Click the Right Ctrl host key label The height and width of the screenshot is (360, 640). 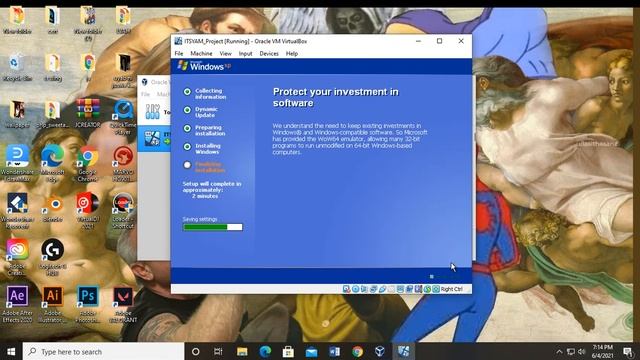(452, 289)
